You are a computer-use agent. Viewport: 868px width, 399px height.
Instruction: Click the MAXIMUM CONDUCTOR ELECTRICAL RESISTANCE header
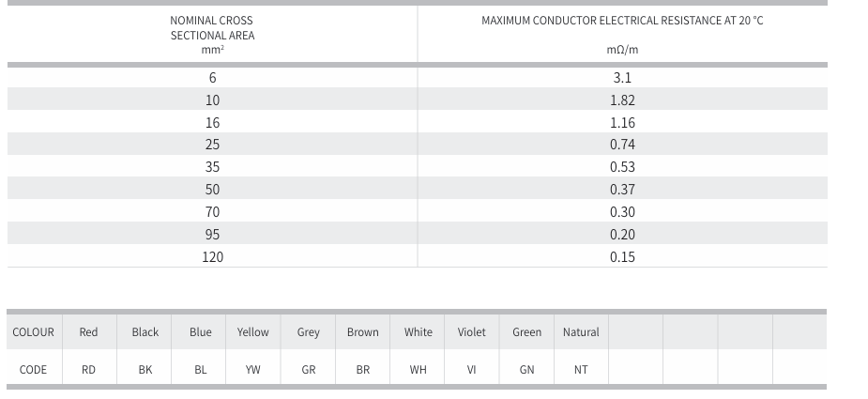click(622, 21)
